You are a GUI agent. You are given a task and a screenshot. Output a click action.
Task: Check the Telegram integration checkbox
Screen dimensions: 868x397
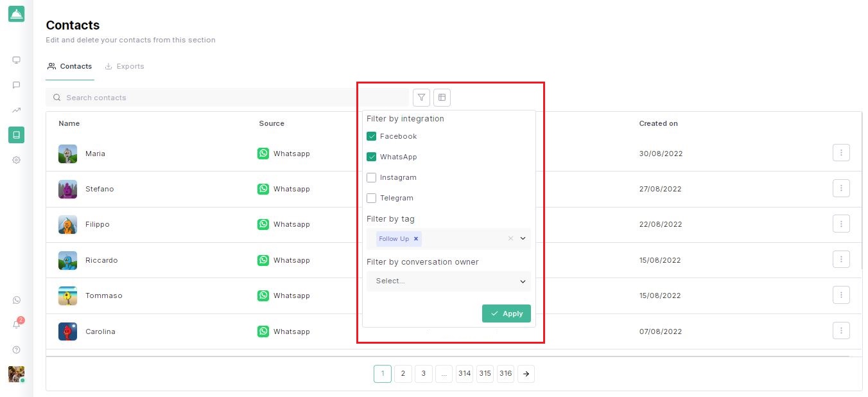[x=371, y=198]
